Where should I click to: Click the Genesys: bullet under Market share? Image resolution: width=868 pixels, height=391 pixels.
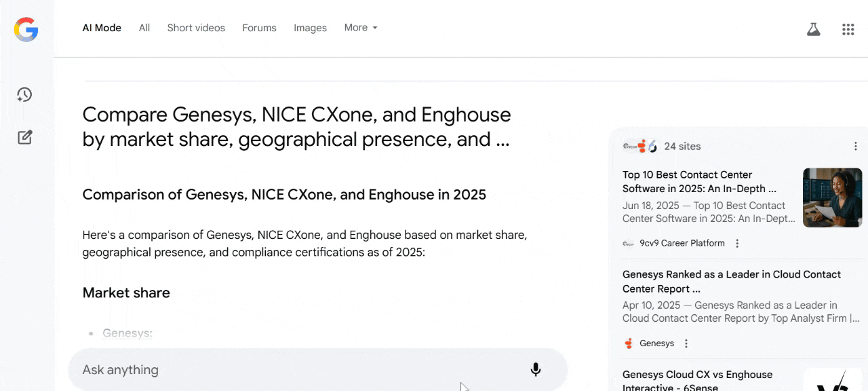[x=127, y=333]
